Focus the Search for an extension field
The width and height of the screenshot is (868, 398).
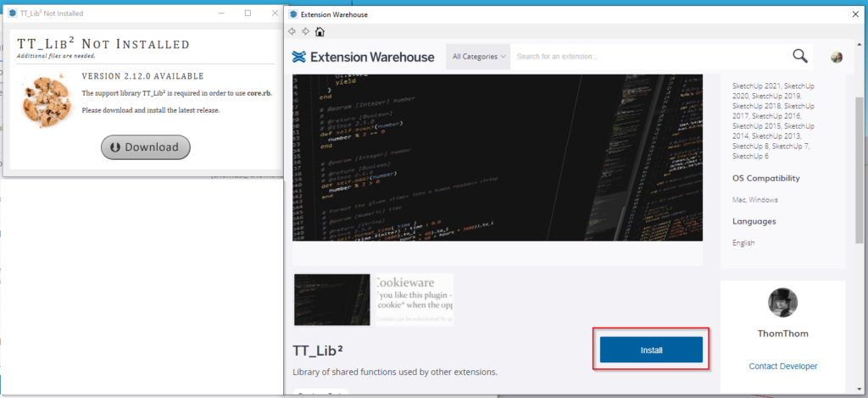click(x=648, y=57)
